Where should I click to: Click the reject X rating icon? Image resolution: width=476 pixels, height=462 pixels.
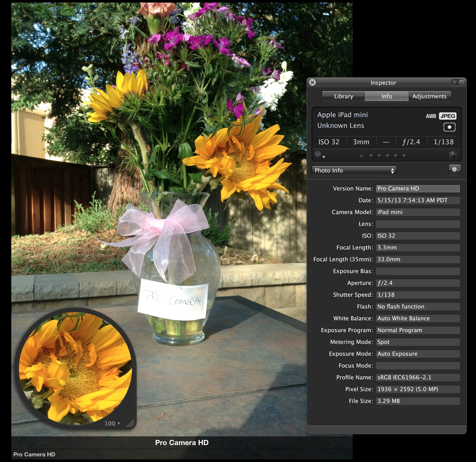pyautogui.click(x=361, y=156)
